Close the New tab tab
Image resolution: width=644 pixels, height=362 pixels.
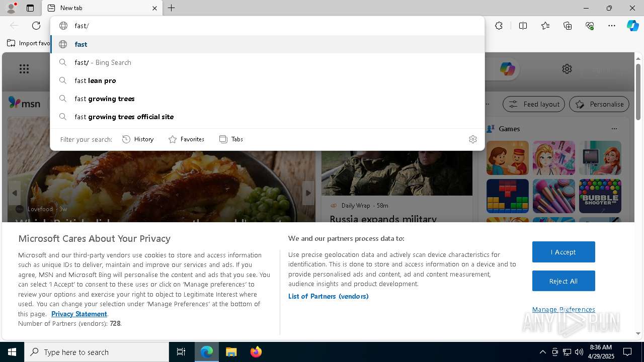pyautogui.click(x=154, y=8)
